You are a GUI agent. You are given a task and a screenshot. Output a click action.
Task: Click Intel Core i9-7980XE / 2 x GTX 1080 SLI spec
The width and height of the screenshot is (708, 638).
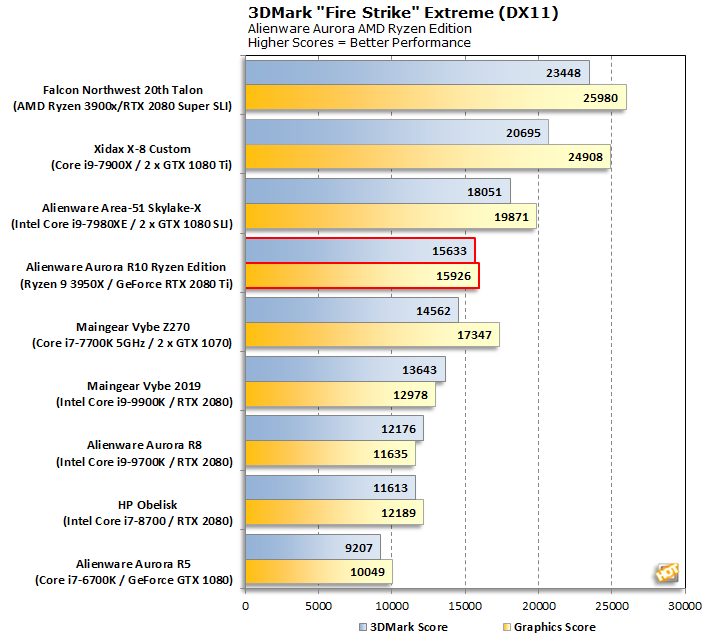[122, 224]
